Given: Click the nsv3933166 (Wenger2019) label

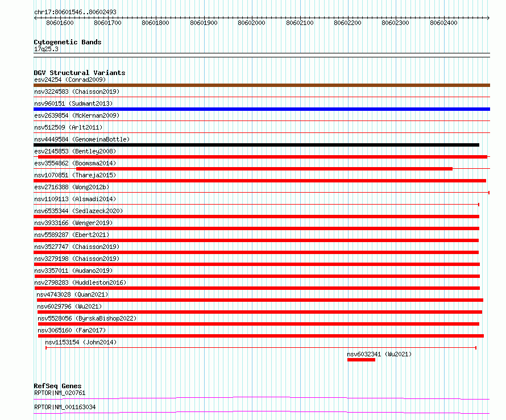Looking at the screenshot, I should (x=73, y=223).
